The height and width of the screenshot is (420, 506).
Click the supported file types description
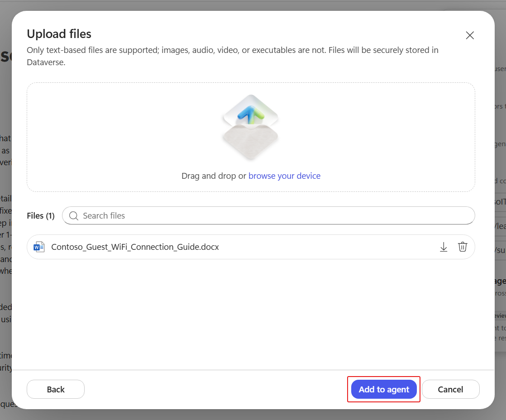click(232, 56)
